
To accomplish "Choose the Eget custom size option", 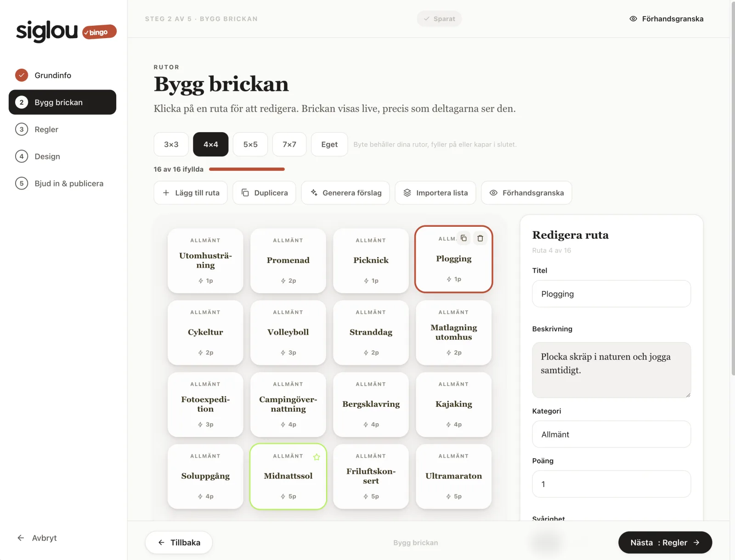I will tap(329, 144).
